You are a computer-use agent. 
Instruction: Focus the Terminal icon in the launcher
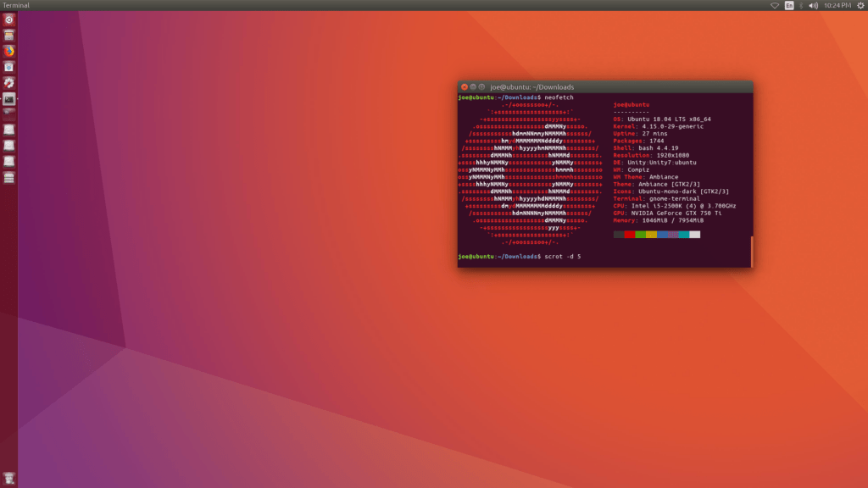[8, 99]
